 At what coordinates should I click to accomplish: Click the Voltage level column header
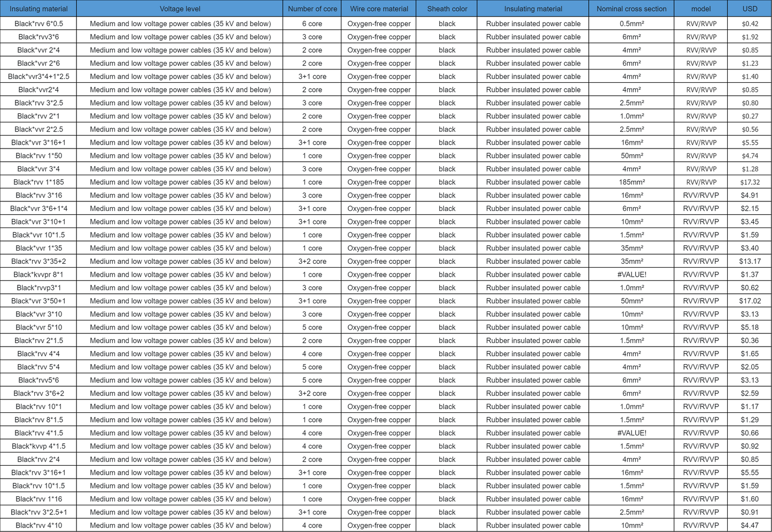[180, 9]
